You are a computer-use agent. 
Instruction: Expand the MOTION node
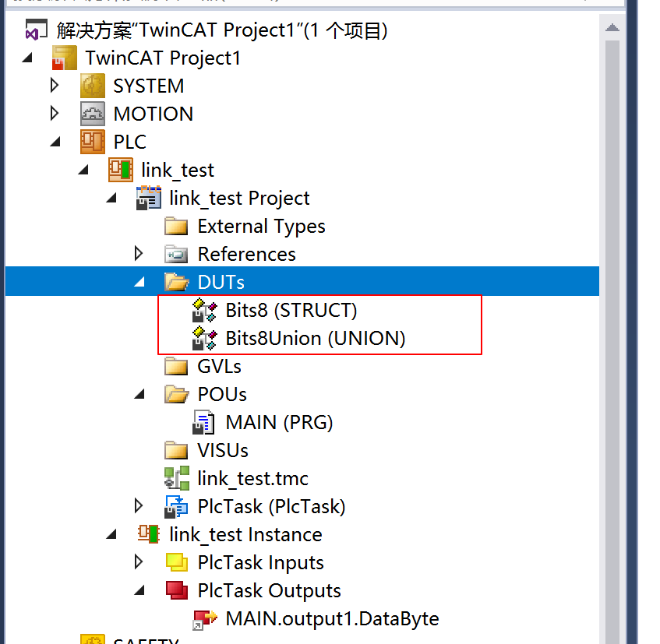tap(55, 114)
